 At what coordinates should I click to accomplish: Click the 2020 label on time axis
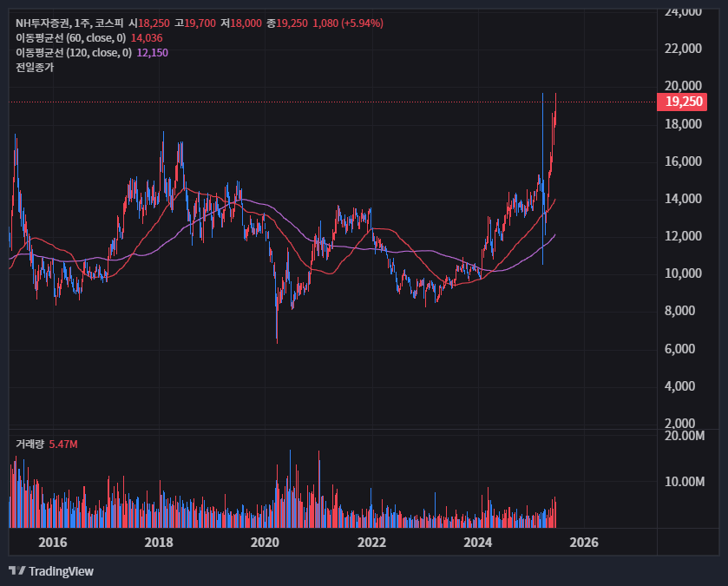coord(266,543)
